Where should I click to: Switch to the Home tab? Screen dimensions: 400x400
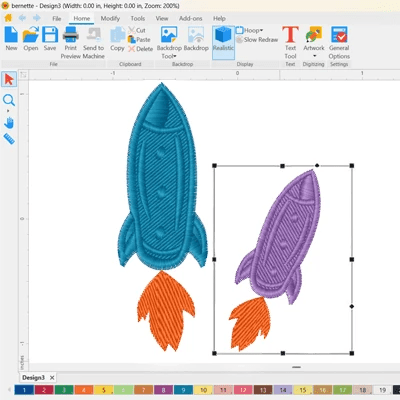click(82, 19)
